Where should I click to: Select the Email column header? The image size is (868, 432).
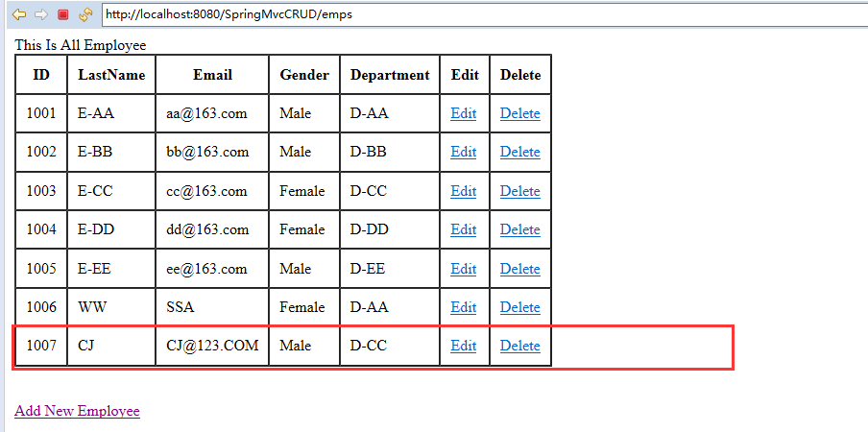point(212,75)
